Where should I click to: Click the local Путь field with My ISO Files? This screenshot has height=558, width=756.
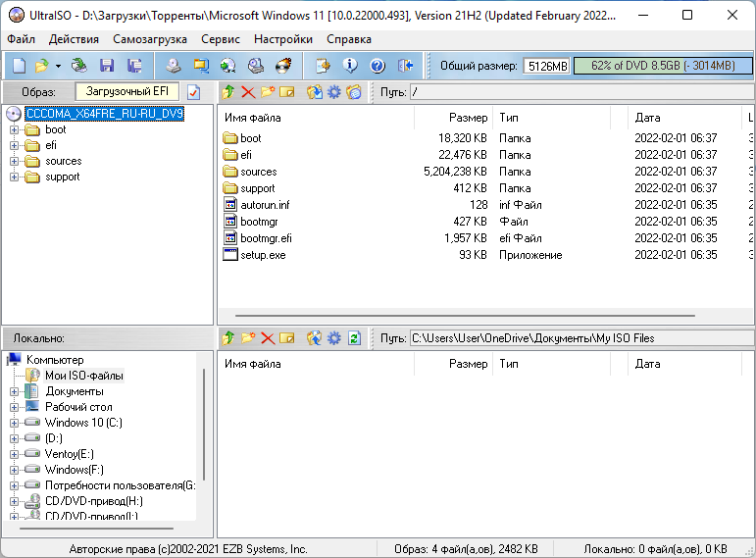tap(582, 338)
